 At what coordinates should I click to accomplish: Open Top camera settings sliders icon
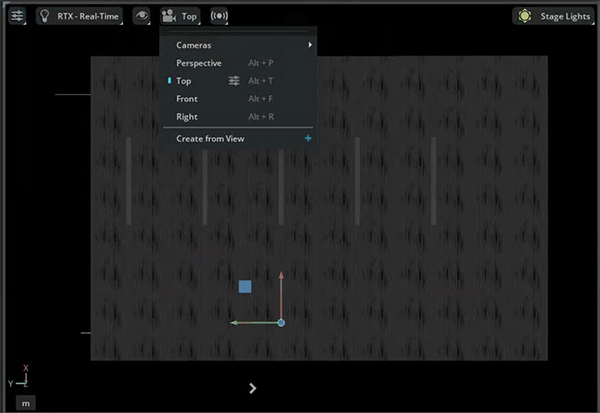pyautogui.click(x=234, y=81)
